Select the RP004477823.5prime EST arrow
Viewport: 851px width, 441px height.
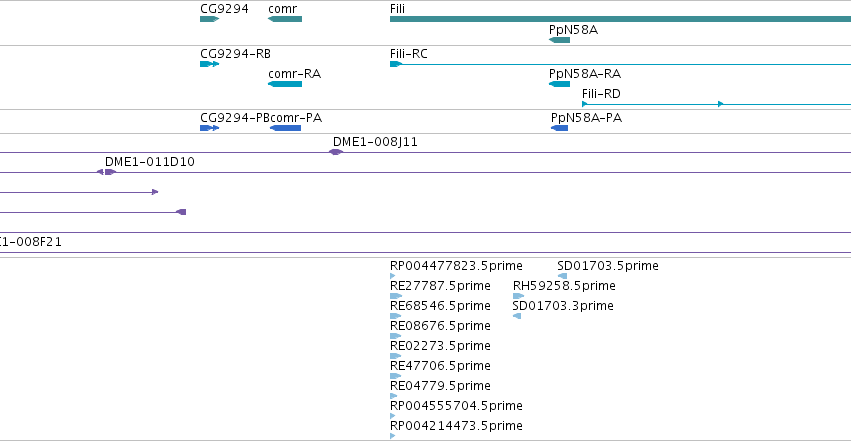click(x=392, y=276)
